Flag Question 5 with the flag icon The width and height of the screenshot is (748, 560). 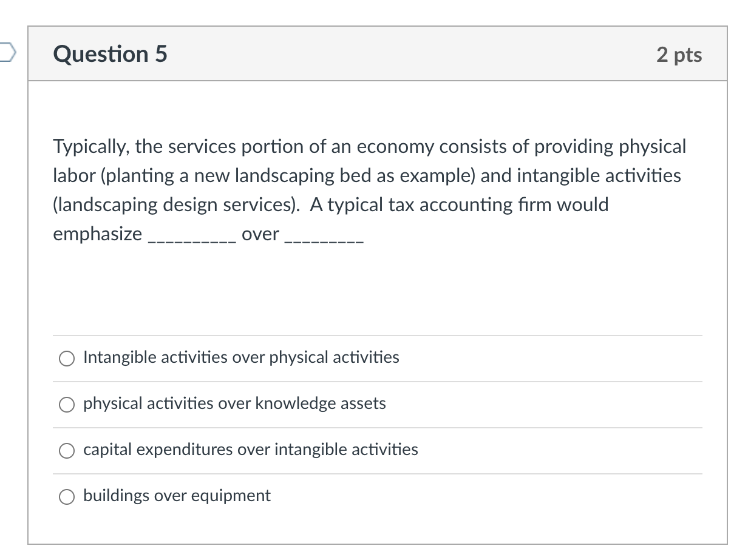6,53
